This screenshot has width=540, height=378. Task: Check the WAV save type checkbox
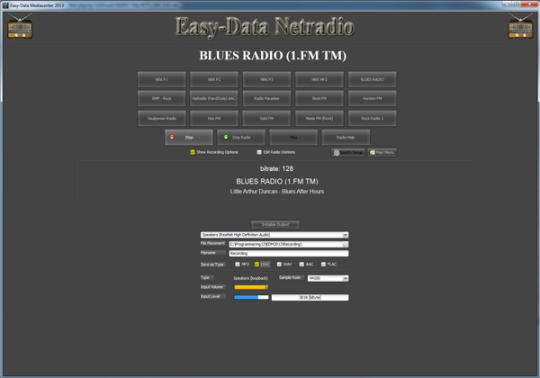click(x=279, y=264)
